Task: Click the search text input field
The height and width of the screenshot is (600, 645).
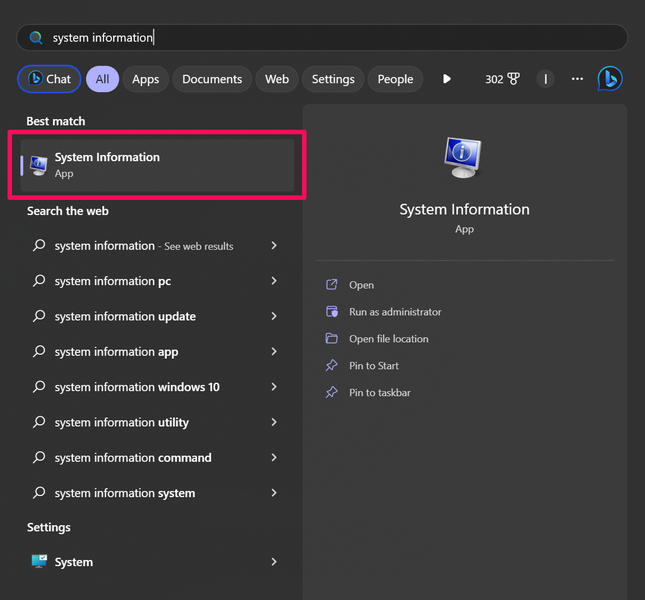Action: pyautogui.click(x=330, y=38)
